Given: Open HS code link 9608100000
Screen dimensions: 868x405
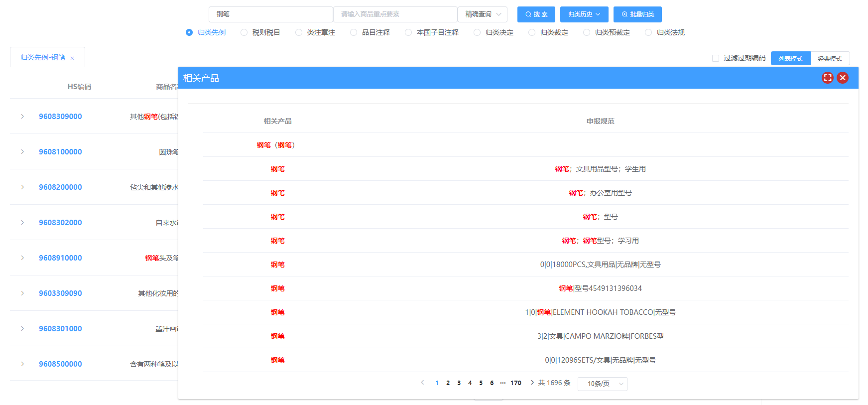Looking at the screenshot, I should pyautogui.click(x=60, y=152).
